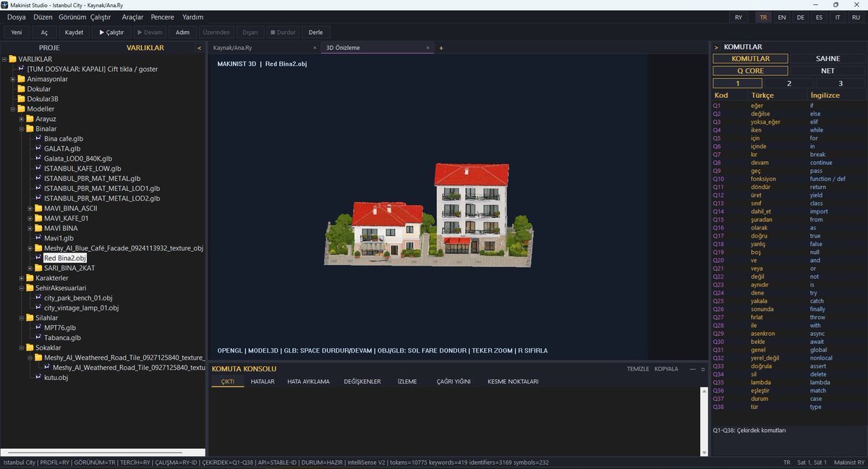Open the SAHNE panel button
The width and height of the screenshot is (868, 469).
pos(827,59)
